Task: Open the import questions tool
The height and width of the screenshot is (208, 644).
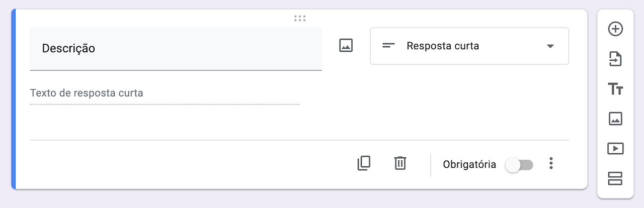Action: point(615,59)
